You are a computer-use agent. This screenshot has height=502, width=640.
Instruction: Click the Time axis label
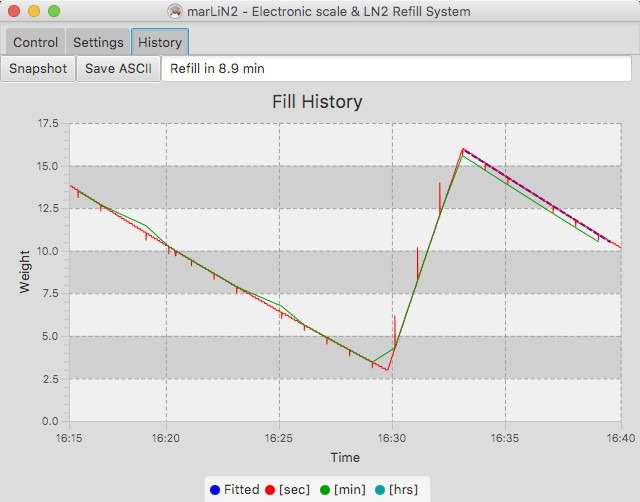[345, 457]
